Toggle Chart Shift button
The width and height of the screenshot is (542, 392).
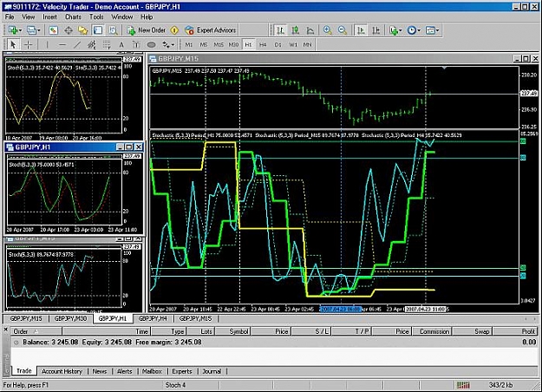pos(376,30)
